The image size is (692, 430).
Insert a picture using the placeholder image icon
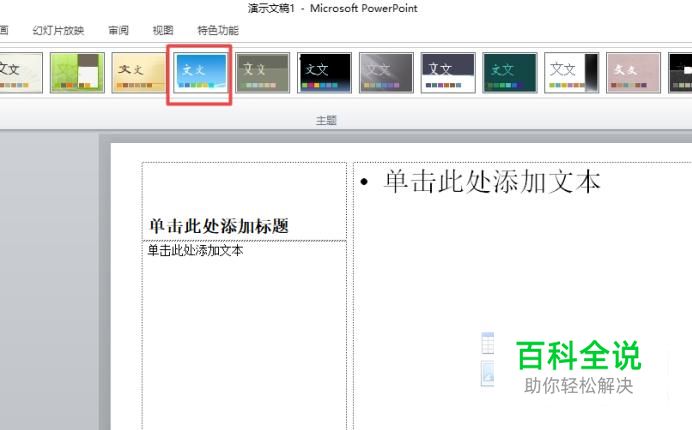click(x=487, y=373)
